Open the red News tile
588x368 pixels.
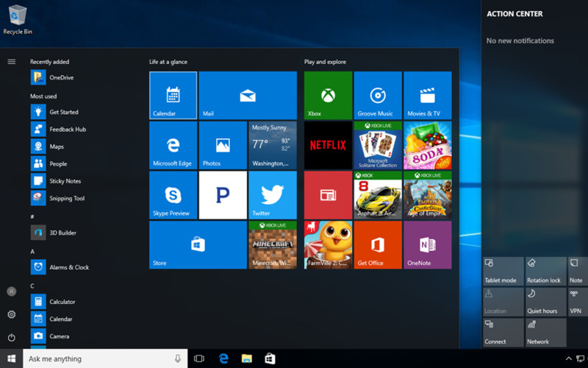click(328, 195)
